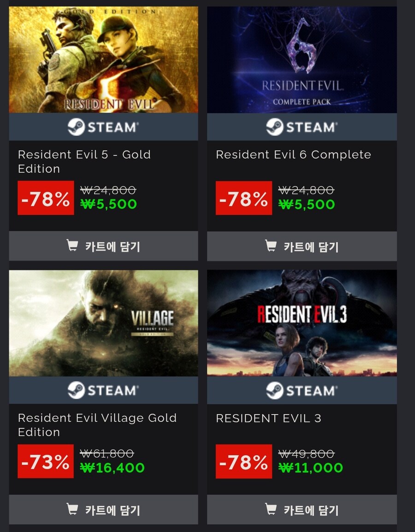Add Resident Evil Village Gold Edition to cart

(x=104, y=509)
